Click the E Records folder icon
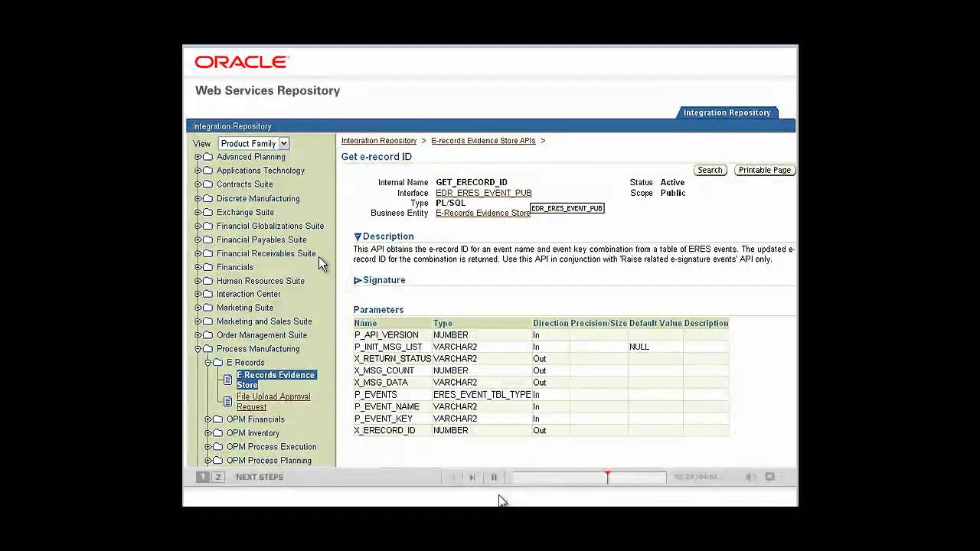The height and width of the screenshot is (551, 980). pyautogui.click(x=217, y=363)
